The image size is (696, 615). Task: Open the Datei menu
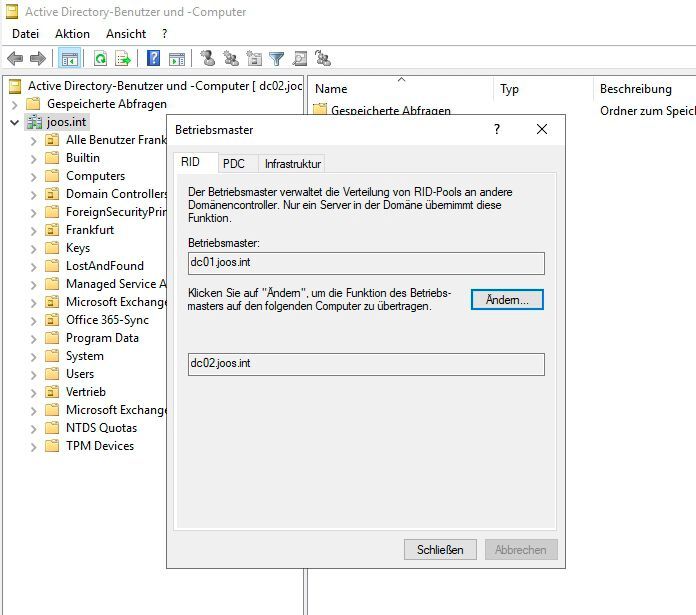click(x=25, y=34)
